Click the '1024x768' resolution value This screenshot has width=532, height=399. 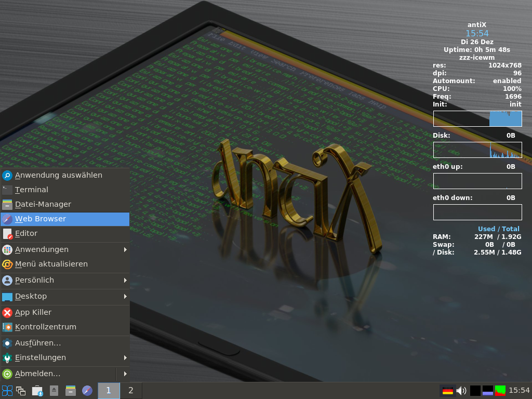504,65
